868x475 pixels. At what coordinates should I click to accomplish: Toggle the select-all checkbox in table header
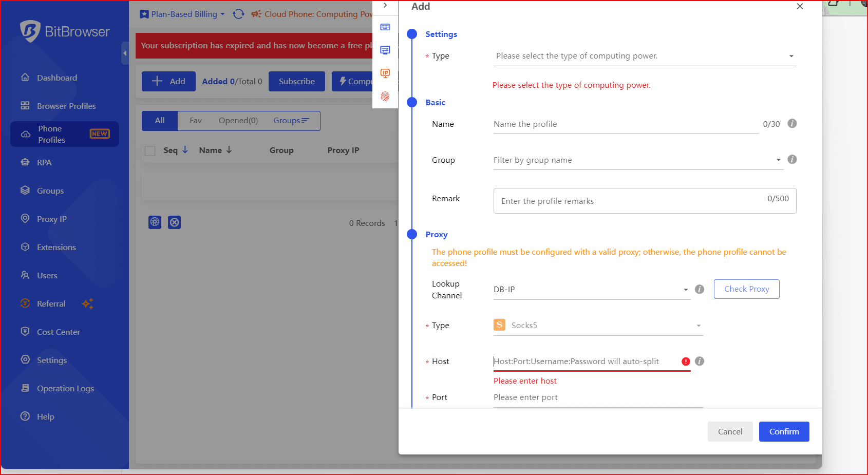150,150
